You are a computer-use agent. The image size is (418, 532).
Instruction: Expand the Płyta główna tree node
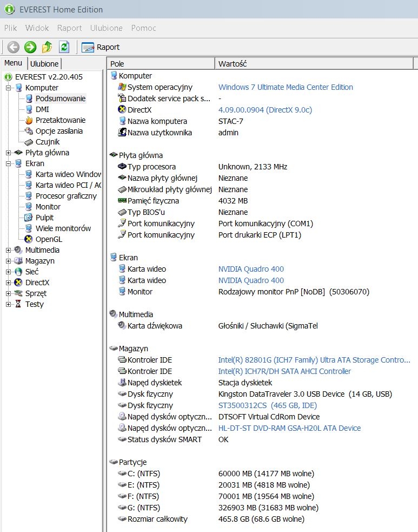tap(9, 153)
